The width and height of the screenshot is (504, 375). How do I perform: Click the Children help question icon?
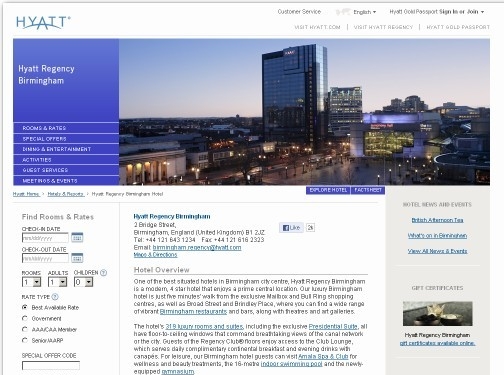coord(104,273)
